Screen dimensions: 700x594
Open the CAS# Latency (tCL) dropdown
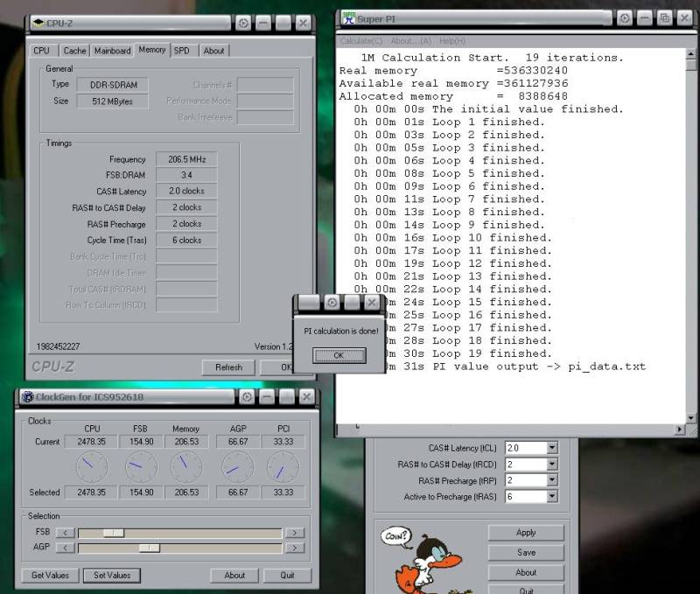[x=552, y=448]
